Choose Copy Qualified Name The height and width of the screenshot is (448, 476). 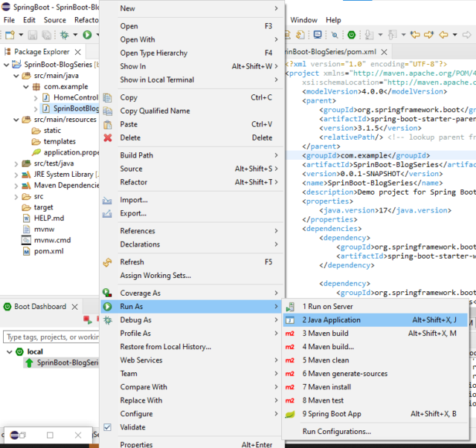pyautogui.click(x=192, y=111)
